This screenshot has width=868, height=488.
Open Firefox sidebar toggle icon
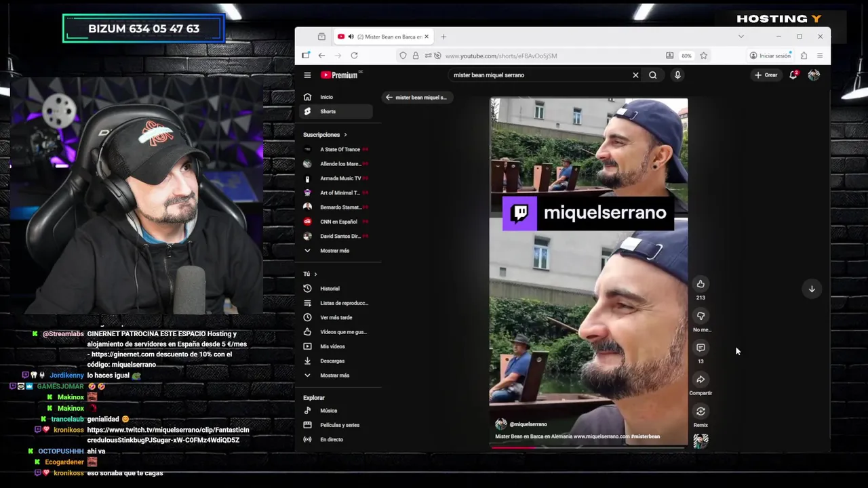point(306,56)
